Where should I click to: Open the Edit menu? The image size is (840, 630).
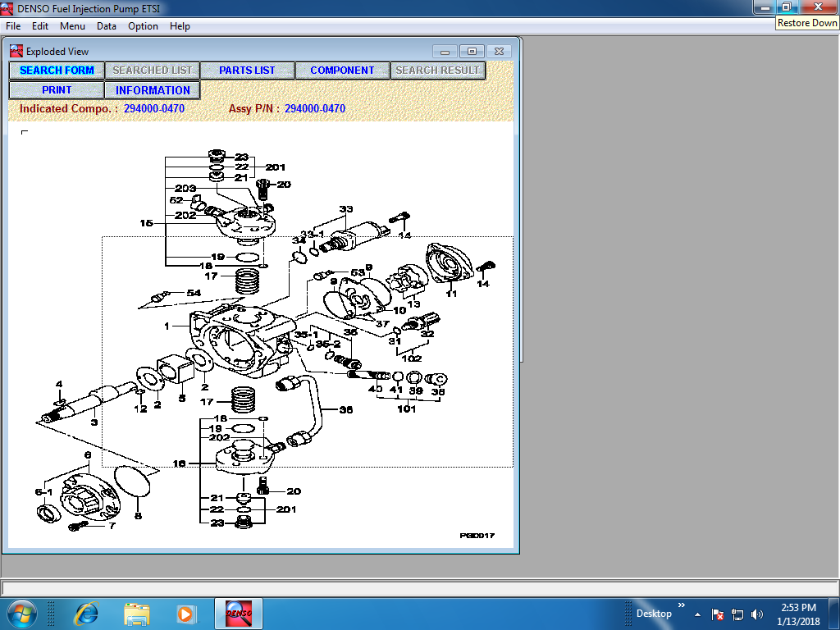tap(39, 25)
